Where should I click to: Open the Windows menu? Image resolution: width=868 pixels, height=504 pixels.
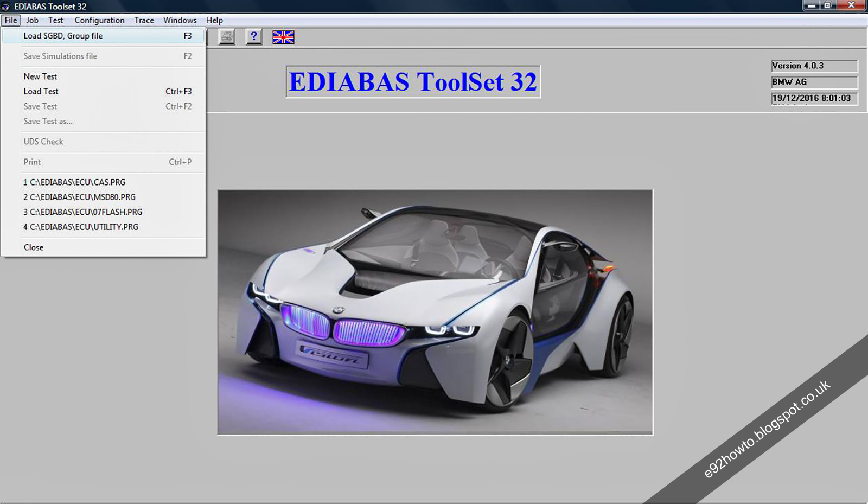180,20
